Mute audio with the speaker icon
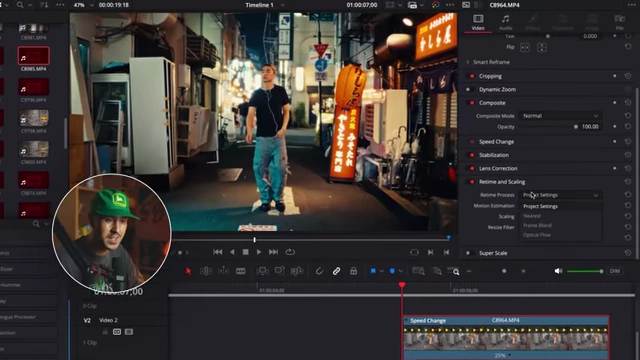 tap(558, 271)
